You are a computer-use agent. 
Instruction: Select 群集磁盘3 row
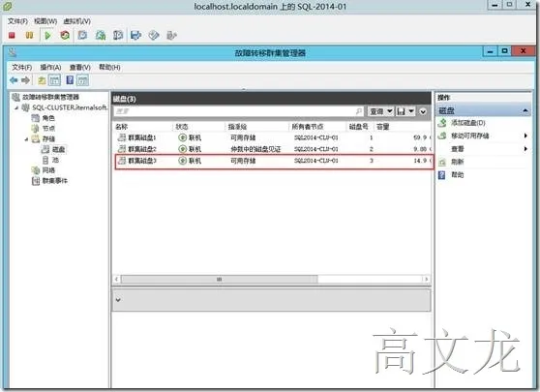274,161
